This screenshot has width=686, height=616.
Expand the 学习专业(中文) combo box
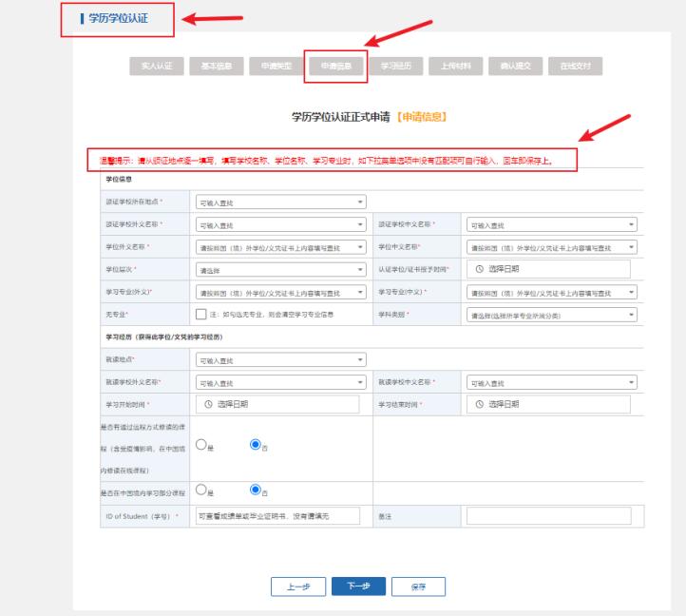pyautogui.click(x=552, y=293)
